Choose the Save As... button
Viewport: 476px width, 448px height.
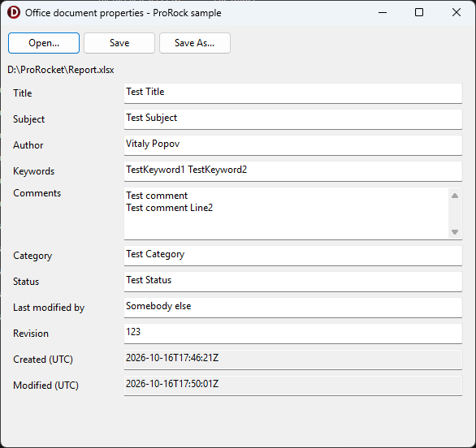[195, 43]
